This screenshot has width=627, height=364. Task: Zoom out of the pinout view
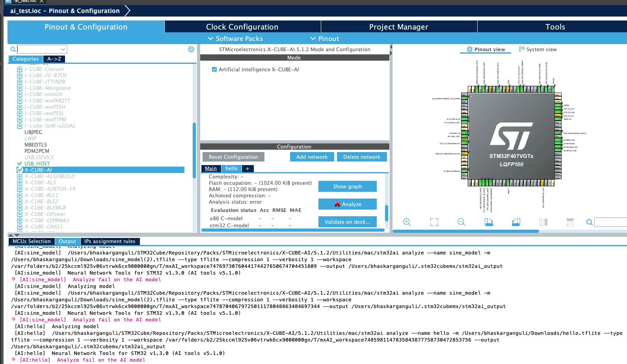[461, 222]
